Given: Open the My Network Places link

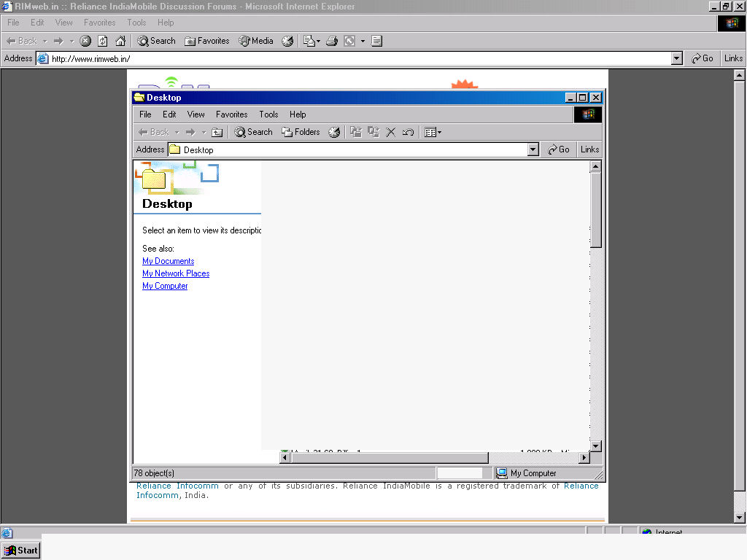Looking at the screenshot, I should point(176,273).
